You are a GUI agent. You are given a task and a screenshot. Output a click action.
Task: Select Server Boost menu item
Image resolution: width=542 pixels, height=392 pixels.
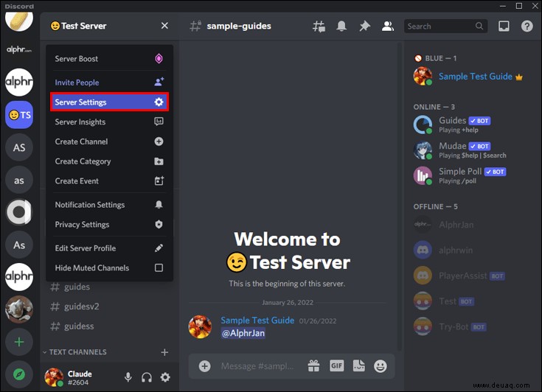click(x=109, y=59)
